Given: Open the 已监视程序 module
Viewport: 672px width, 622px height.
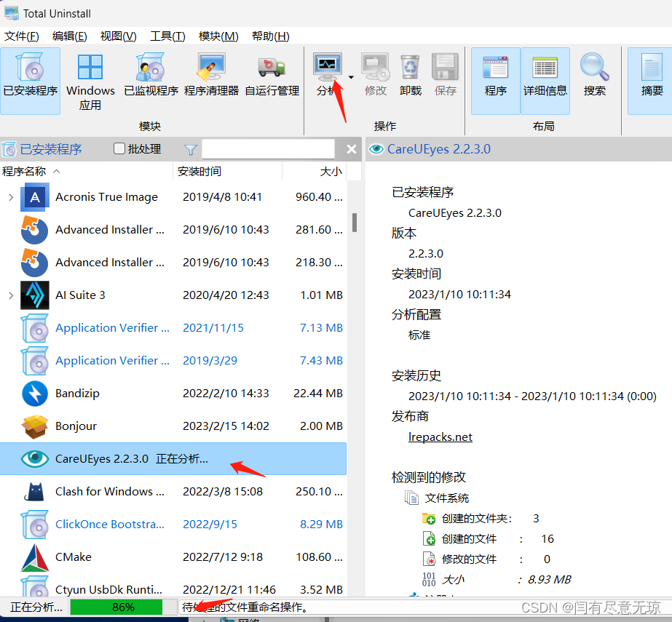Looking at the screenshot, I should tap(151, 80).
